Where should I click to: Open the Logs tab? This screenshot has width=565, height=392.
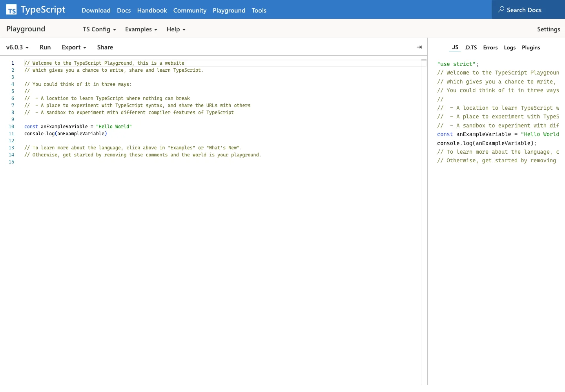[x=510, y=47]
